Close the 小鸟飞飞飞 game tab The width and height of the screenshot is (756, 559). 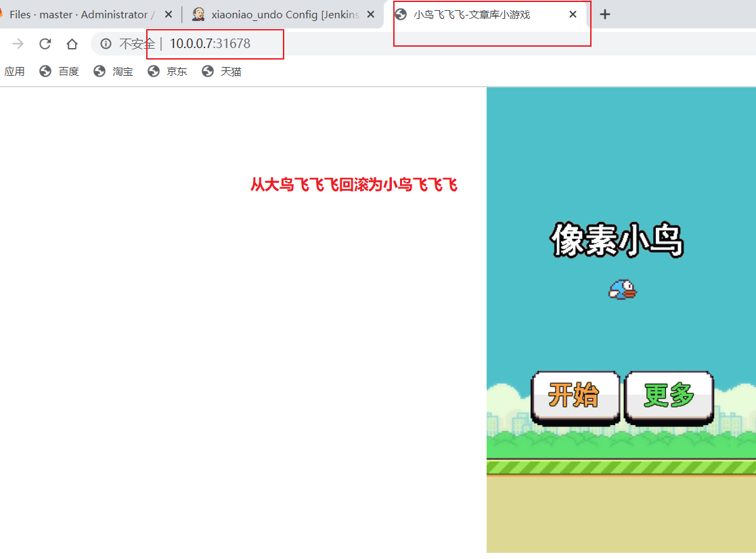(x=573, y=14)
